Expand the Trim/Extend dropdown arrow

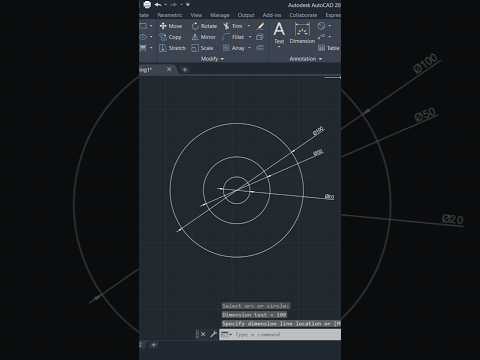[249, 26]
